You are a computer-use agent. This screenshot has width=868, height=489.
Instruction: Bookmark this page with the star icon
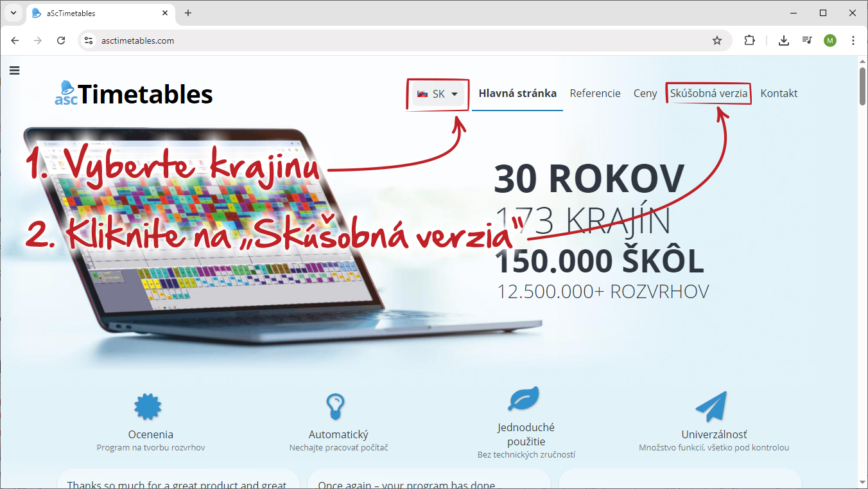[717, 40]
